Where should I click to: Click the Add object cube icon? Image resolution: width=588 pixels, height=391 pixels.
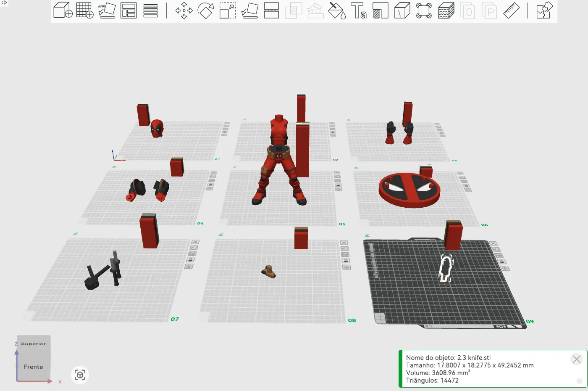pos(63,11)
